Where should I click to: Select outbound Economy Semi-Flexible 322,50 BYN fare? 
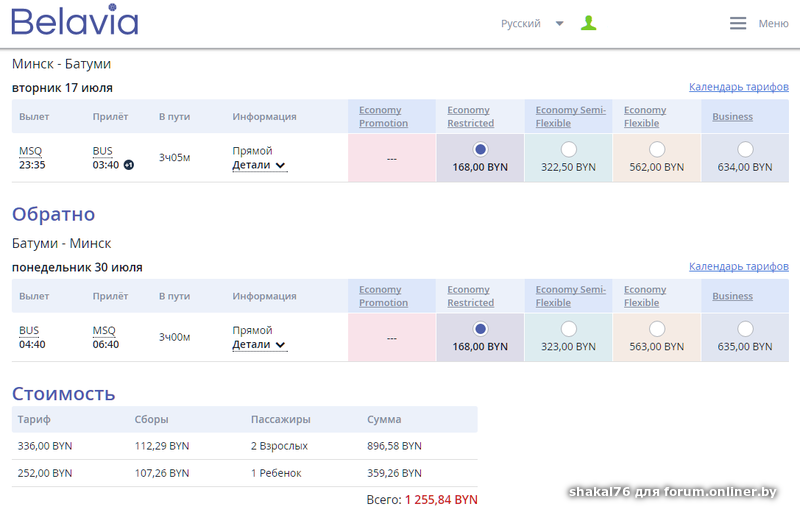click(x=569, y=149)
